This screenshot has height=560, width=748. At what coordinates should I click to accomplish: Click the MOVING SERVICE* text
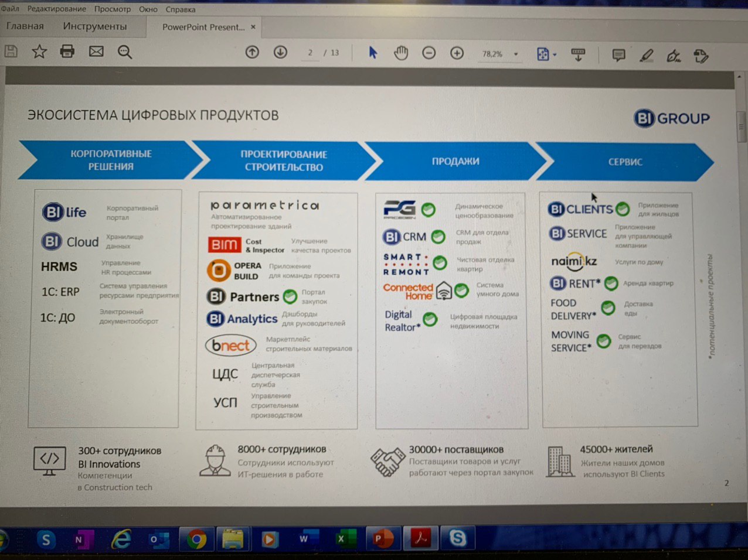pos(571,341)
